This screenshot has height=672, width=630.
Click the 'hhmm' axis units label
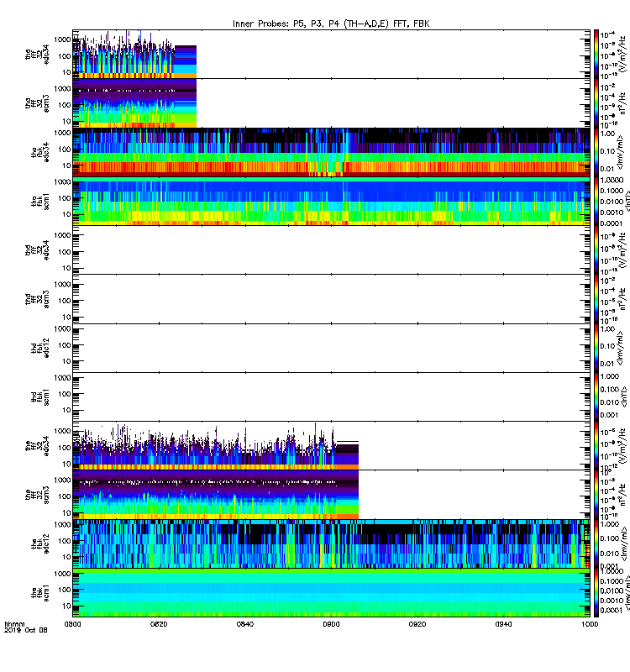(x=14, y=624)
